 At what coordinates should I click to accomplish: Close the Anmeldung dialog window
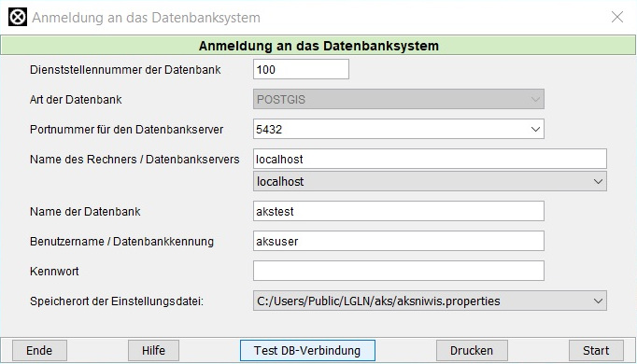click(617, 17)
